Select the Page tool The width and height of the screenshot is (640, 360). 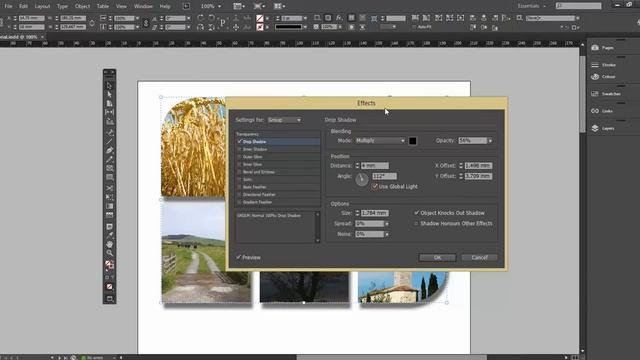pyautogui.click(x=109, y=103)
